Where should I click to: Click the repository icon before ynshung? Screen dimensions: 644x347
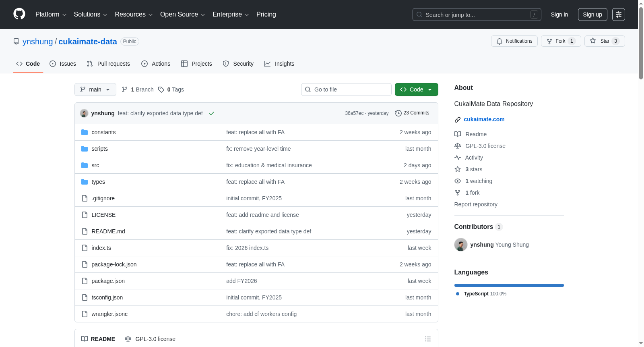[x=16, y=42]
